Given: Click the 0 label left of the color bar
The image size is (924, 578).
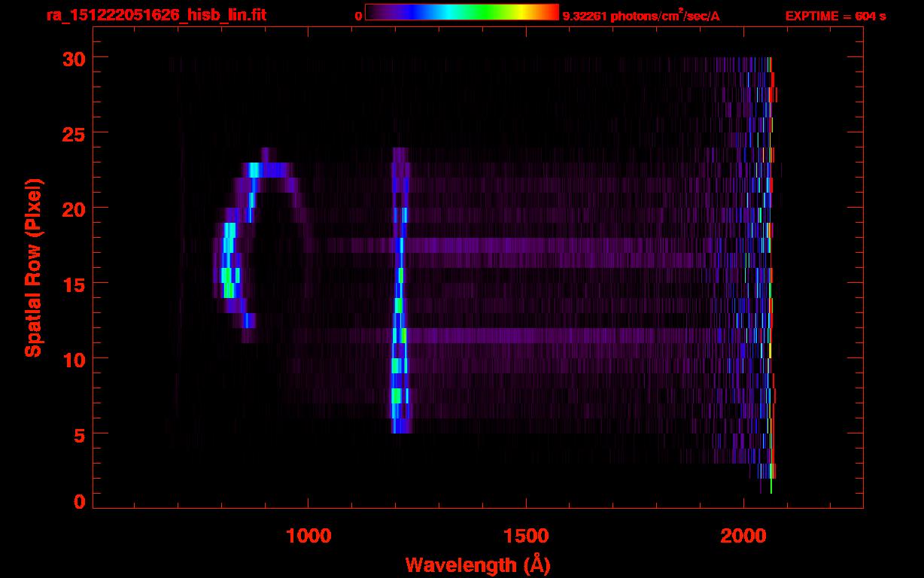Looking at the screenshot, I should coord(358,16).
